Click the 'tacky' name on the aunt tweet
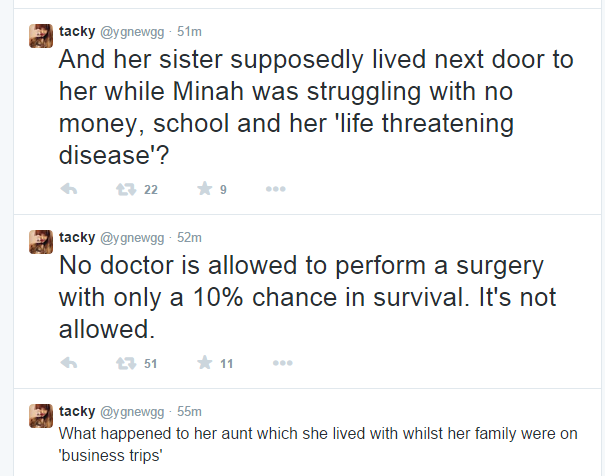Screen dimensions: 605x476 click(77, 411)
